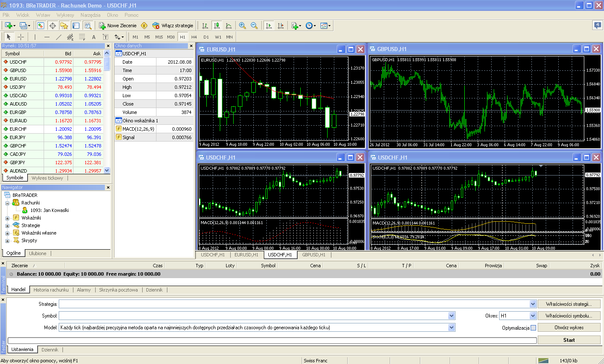Expand the Skrypty tree node
Screen dimensions: 604x364
tap(7, 241)
